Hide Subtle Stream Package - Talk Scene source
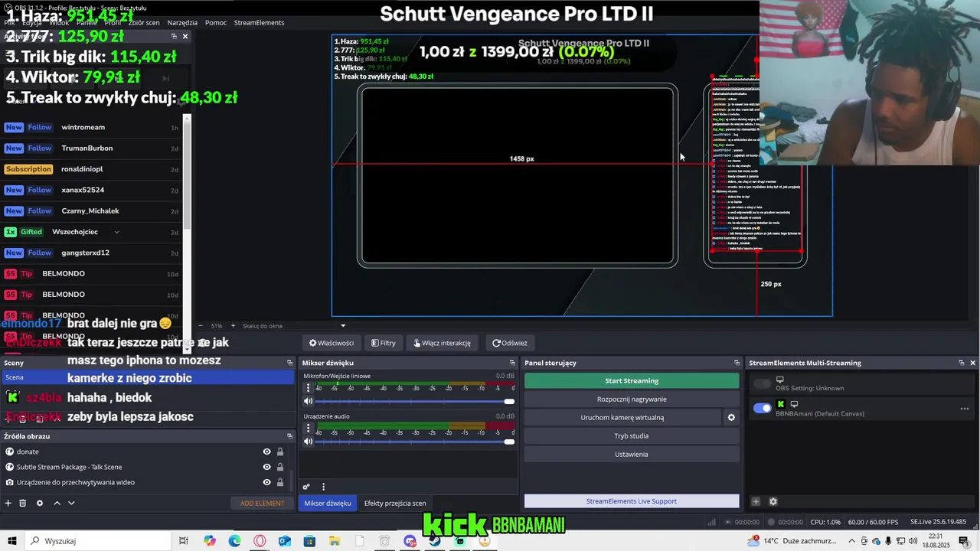The height and width of the screenshot is (551, 980). point(266,467)
